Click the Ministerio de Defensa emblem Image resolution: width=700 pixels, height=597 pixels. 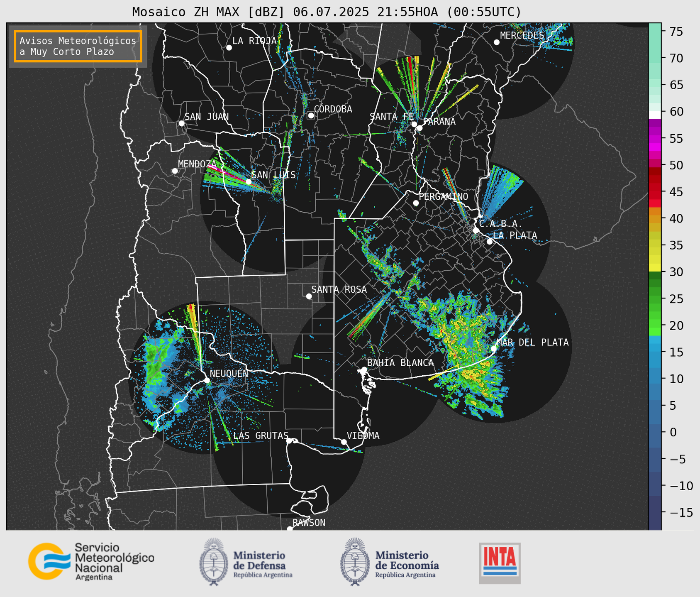click(x=214, y=562)
